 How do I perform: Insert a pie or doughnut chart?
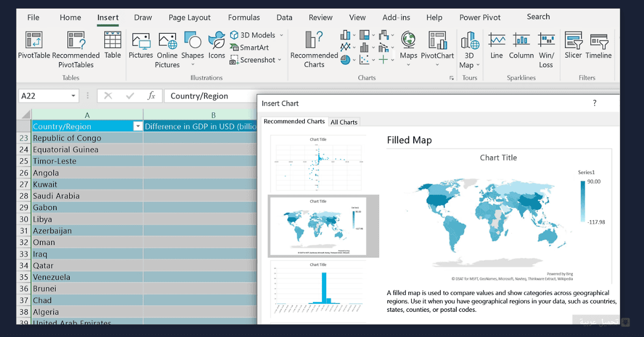click(345, 60)
